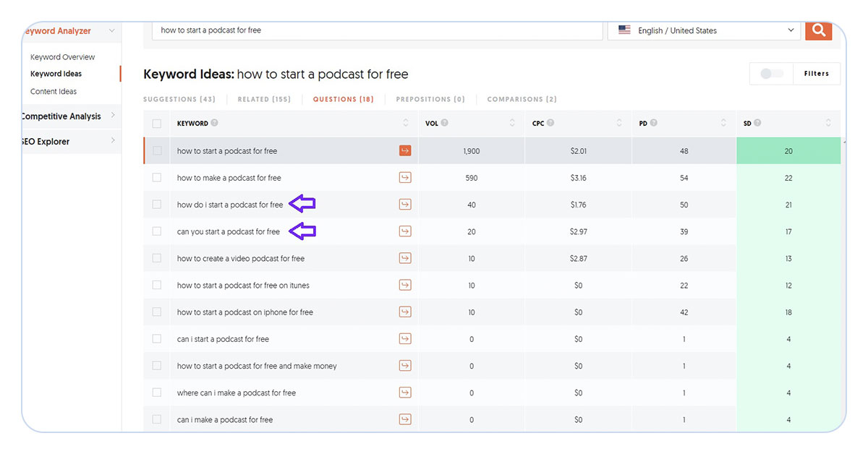This screenshot has width=868, height=454.
Task: Click the PD value 54
Action: tap(684, 178)
